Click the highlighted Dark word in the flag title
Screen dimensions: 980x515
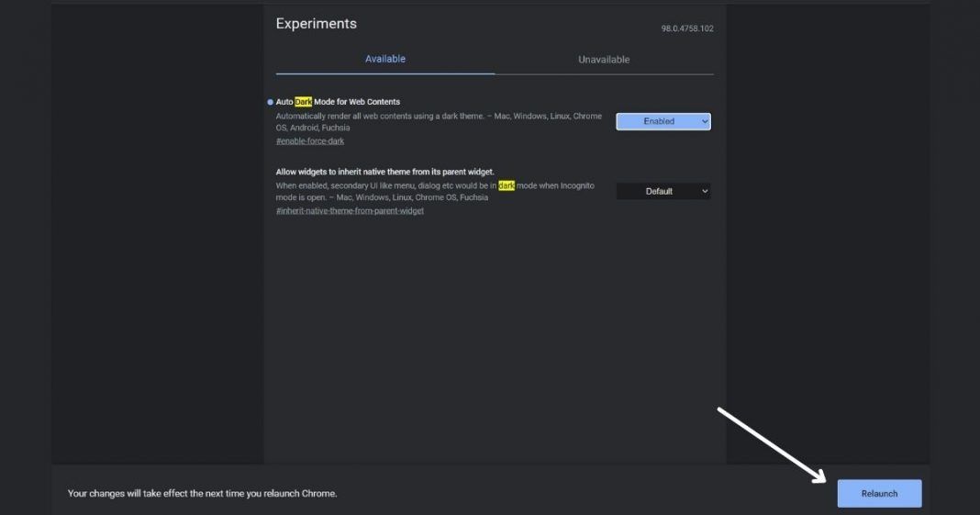pos(303,102)
